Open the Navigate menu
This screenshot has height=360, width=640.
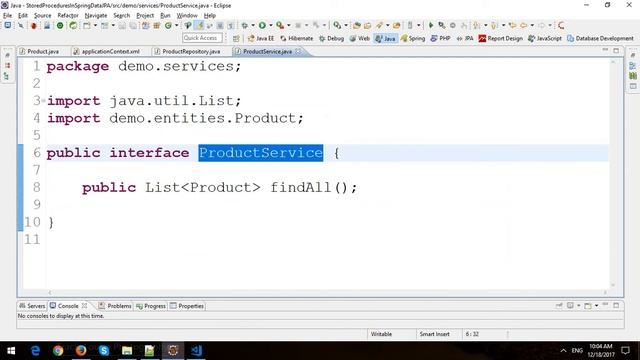click(x=96, y=16)
